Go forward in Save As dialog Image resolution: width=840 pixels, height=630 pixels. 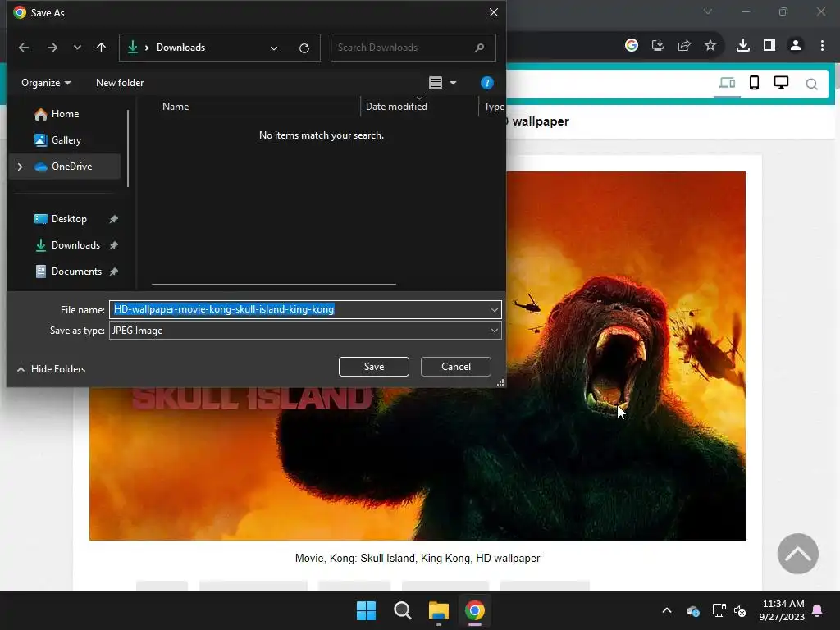[x=52, y=48]
